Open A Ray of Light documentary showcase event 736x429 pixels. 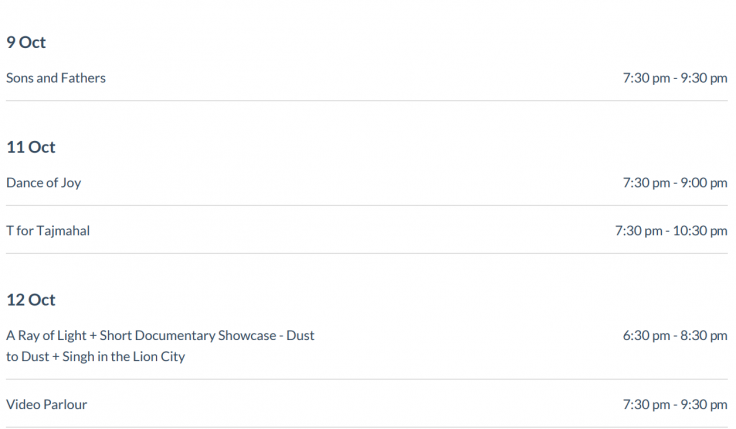tap(160, 346)
